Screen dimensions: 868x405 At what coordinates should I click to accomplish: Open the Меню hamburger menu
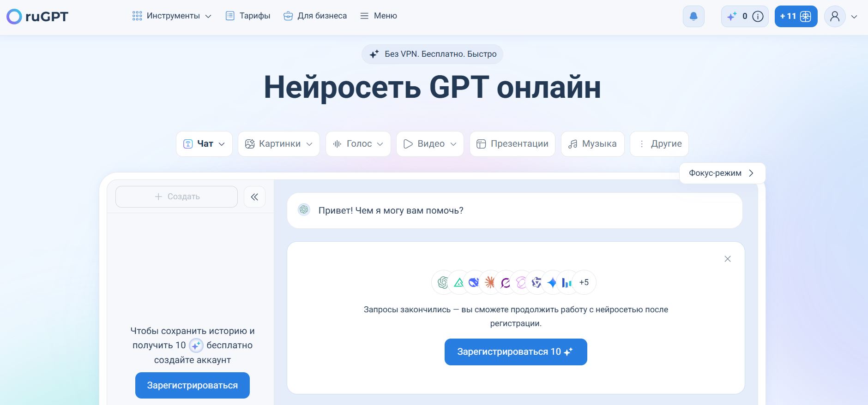[379, 16]
